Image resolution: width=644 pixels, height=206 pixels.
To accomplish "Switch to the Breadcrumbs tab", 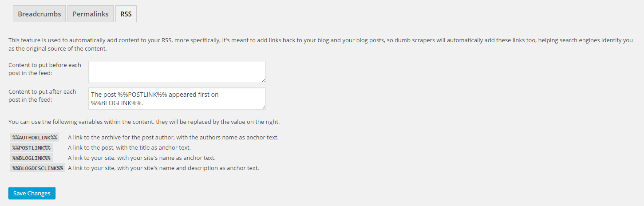I will pos(40,14).
